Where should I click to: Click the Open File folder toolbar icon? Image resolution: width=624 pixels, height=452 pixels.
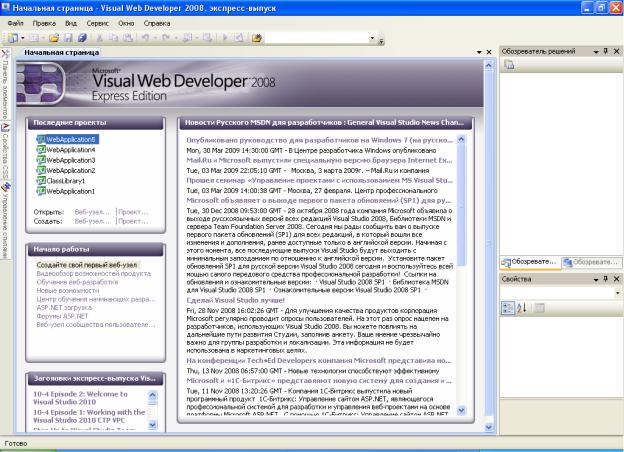point(54,38)
